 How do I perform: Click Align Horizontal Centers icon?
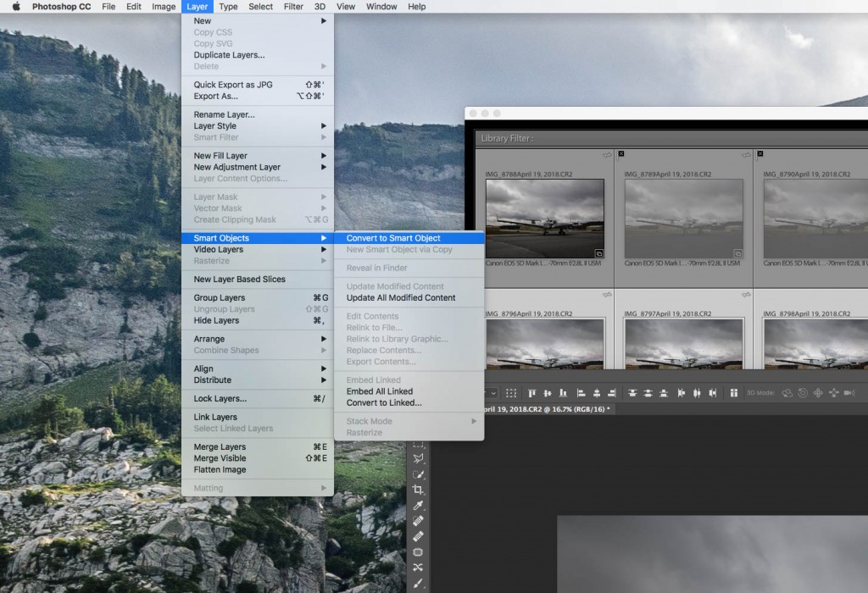click(597, 393)
